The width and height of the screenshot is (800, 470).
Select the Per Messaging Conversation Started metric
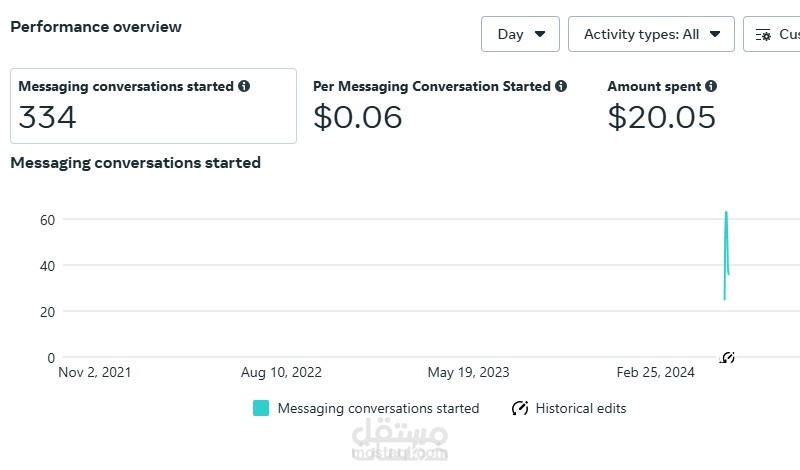pos(440,106)
